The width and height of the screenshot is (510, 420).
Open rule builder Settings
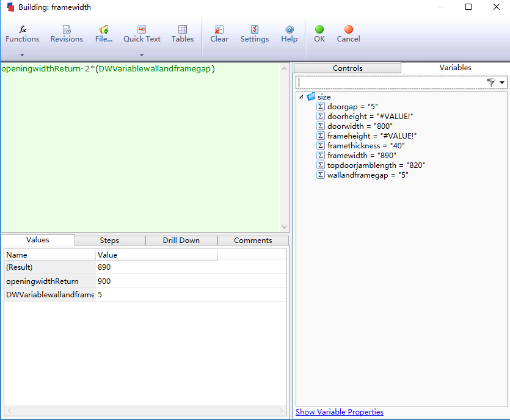[254, 34]
